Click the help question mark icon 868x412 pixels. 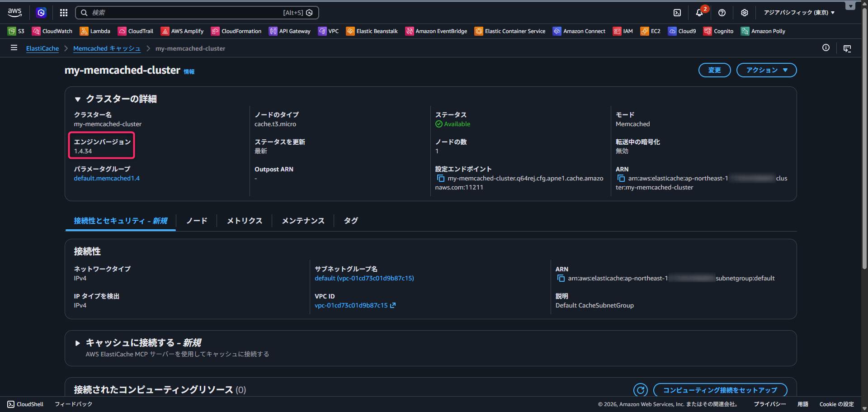point(722,13)
